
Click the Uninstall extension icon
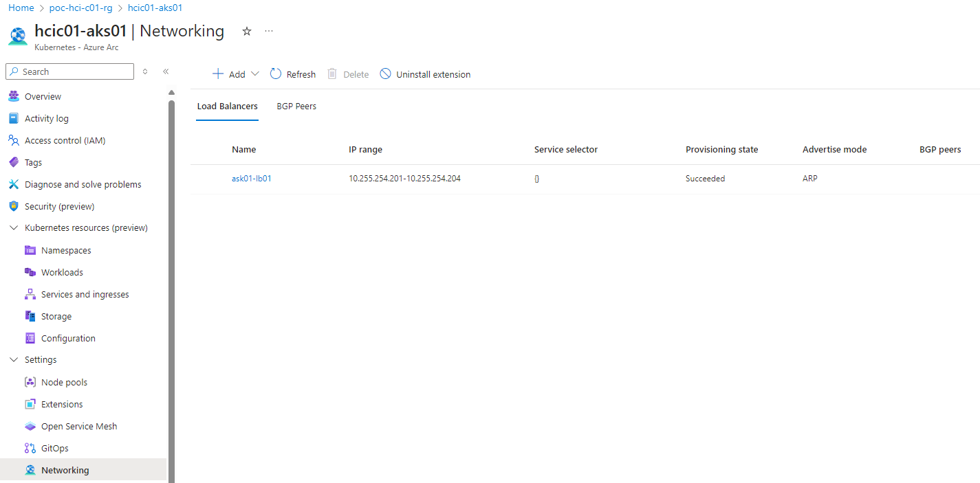click(x=385, y=74)
